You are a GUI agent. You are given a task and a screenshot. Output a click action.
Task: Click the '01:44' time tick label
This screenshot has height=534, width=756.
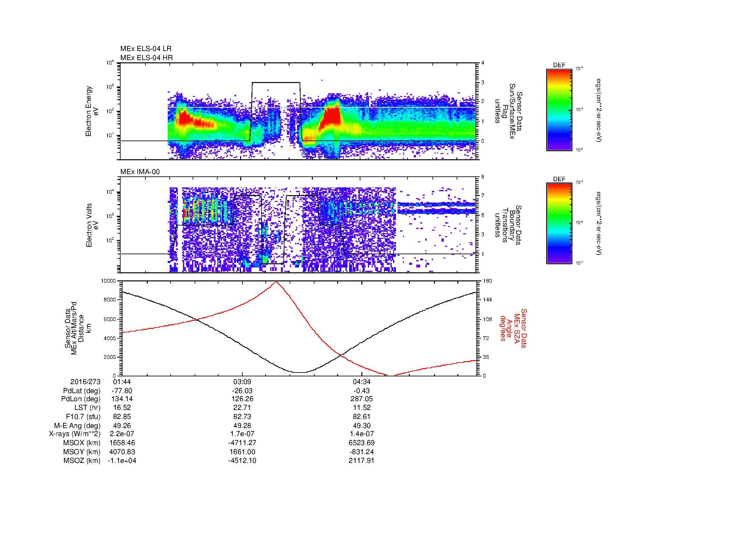122,382
